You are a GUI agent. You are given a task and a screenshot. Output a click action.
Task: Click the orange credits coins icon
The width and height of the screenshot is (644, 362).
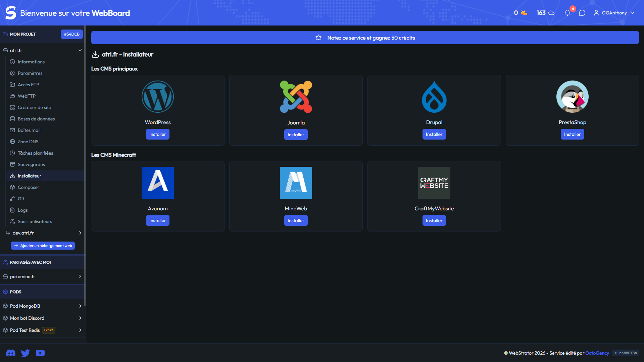click(x=524, y=13)
